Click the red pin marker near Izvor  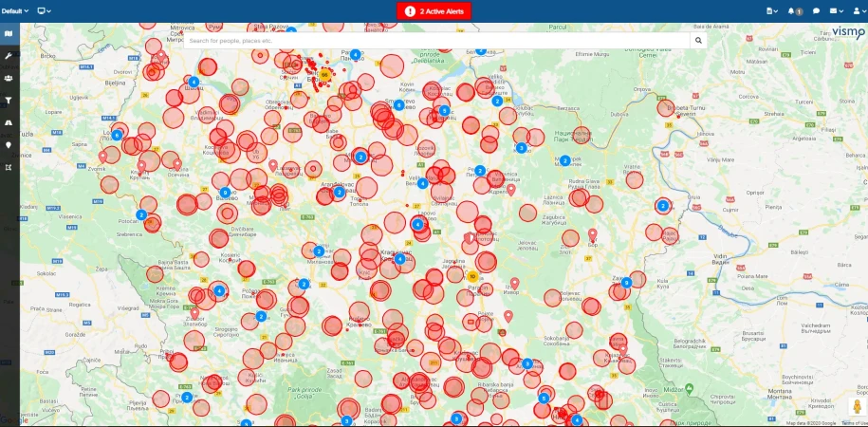pos(514,284)
